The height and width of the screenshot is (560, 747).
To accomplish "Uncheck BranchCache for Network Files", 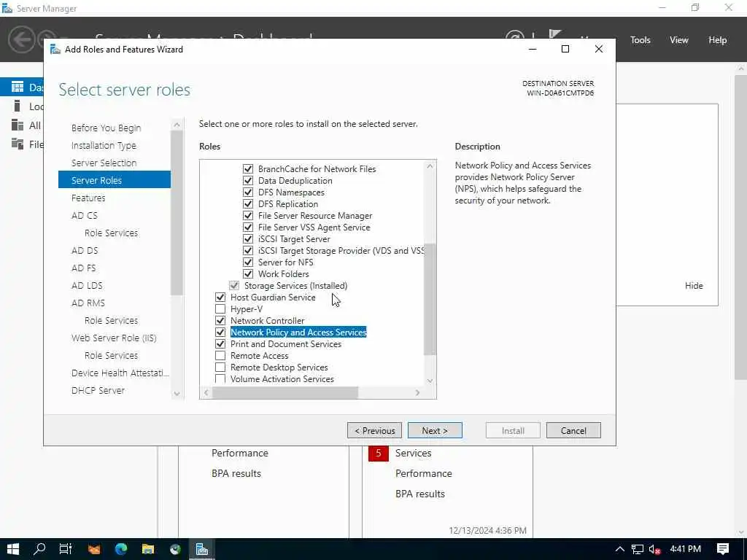I will coord(248,168).
